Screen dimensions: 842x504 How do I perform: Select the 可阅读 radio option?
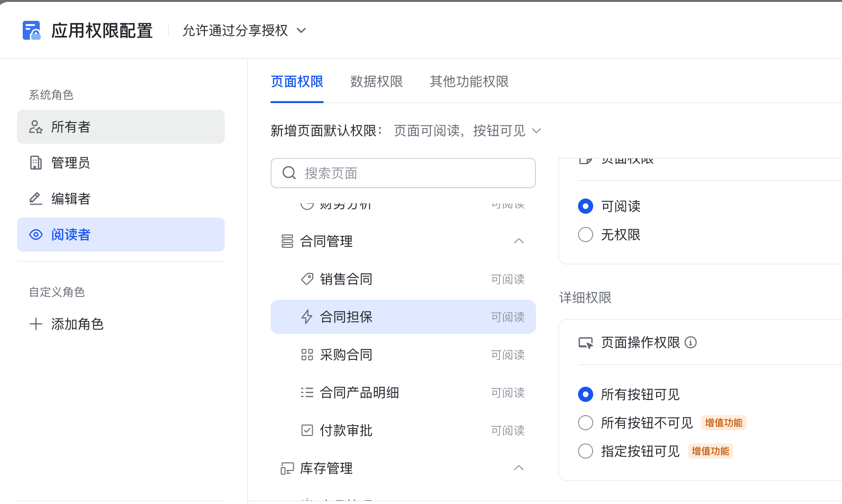[586, 206]
